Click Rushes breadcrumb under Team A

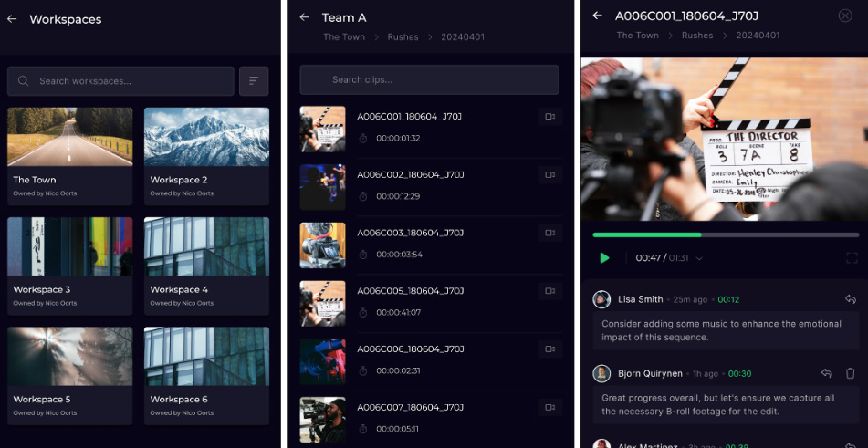pos(403,37)
